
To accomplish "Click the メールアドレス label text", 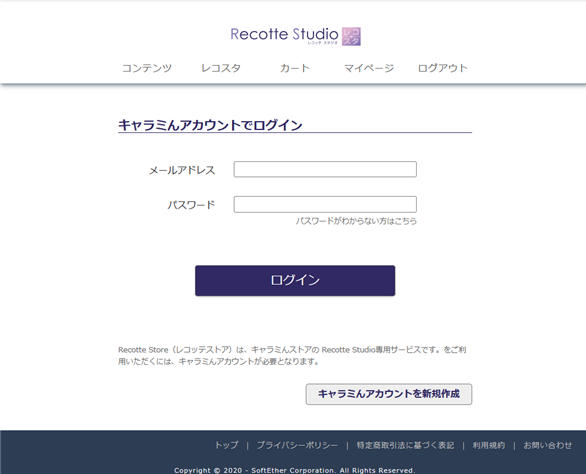I will point(182,170).
